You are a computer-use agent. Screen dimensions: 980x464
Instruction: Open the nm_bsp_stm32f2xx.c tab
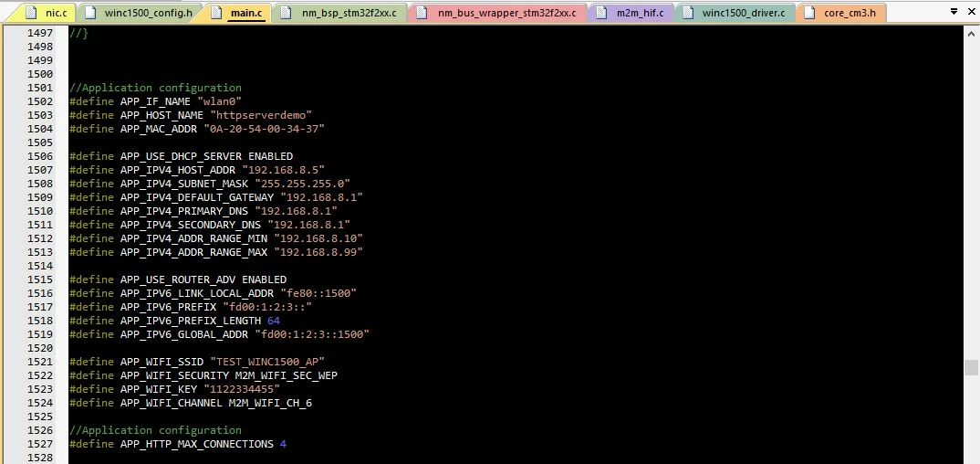tap(340, 13)
